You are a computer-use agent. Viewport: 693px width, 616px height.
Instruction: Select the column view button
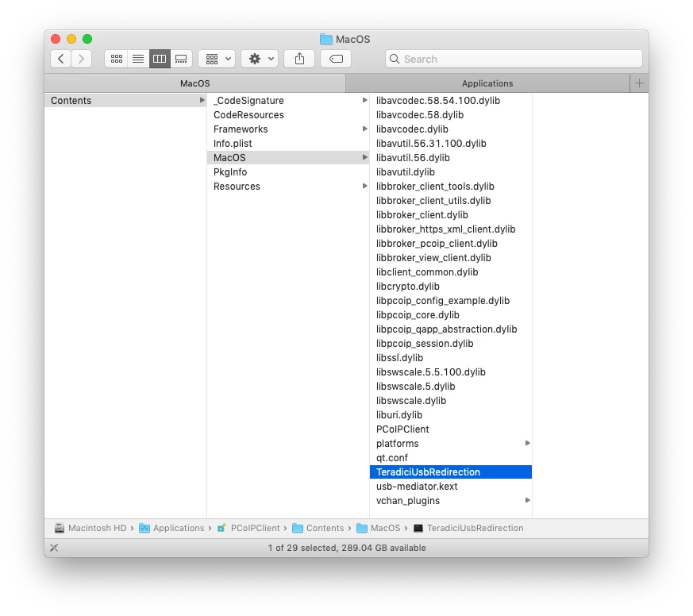click(160, 59)
